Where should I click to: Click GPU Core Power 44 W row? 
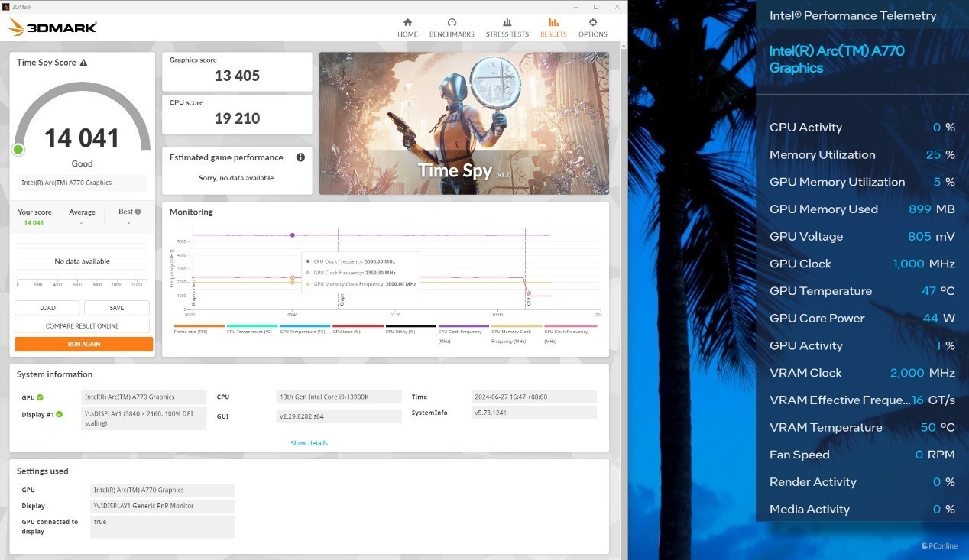[862, 319]
